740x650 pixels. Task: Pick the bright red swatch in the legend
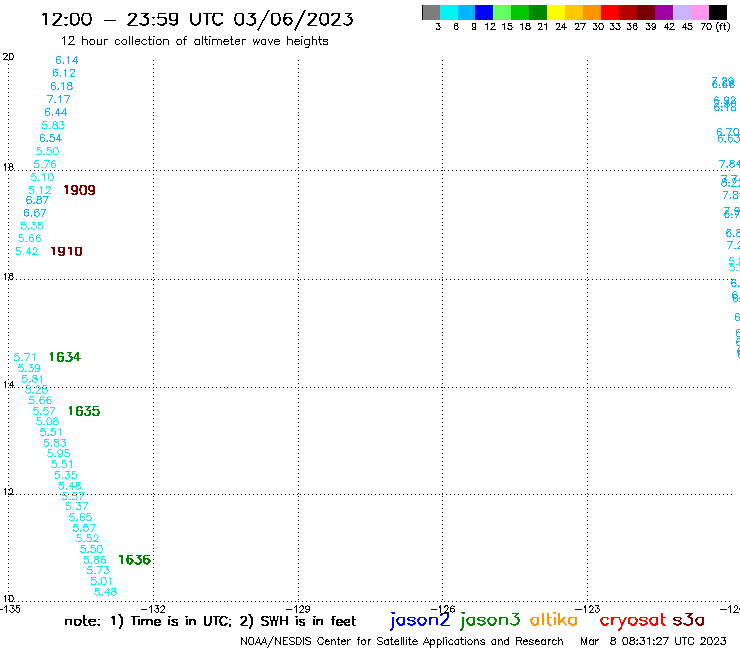point(610,12)
